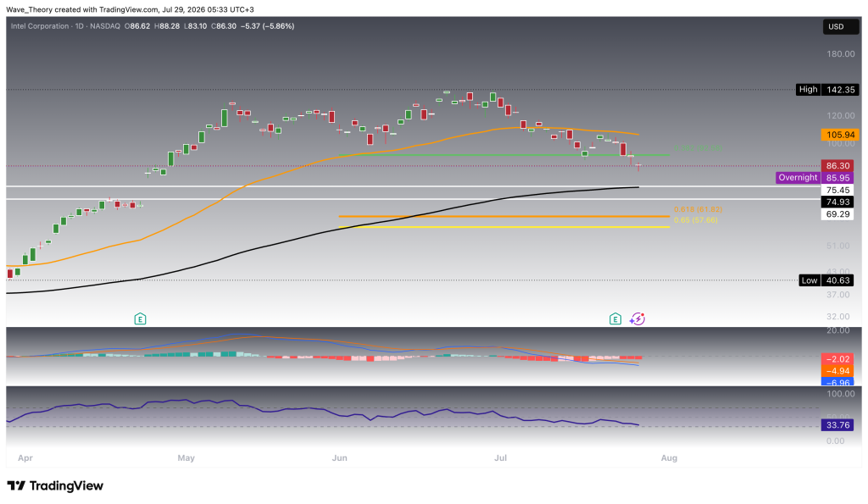Screen dimensions: 868x504
Task: Click the orange 105.94 moving average label
Action: tap(840, 135)
